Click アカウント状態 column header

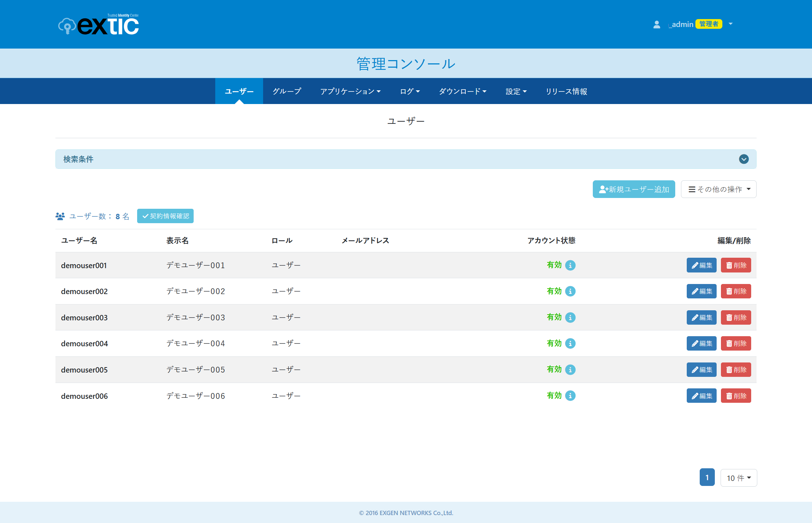pyautogui.click(x=551, y=240)
